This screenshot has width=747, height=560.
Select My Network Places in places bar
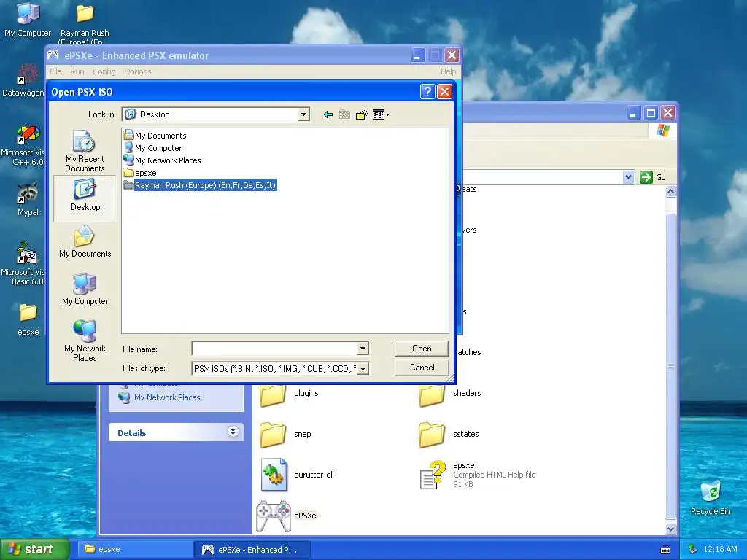click(85, 341)
